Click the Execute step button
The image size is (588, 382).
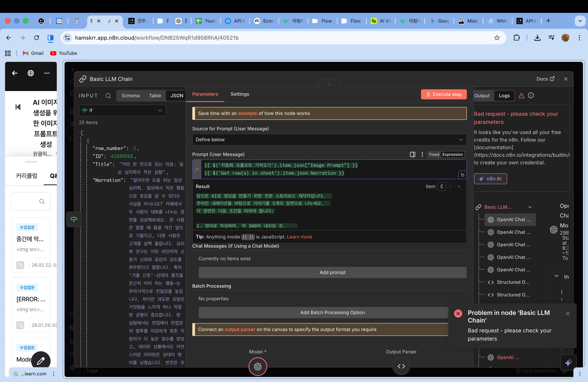click(444, 94)
